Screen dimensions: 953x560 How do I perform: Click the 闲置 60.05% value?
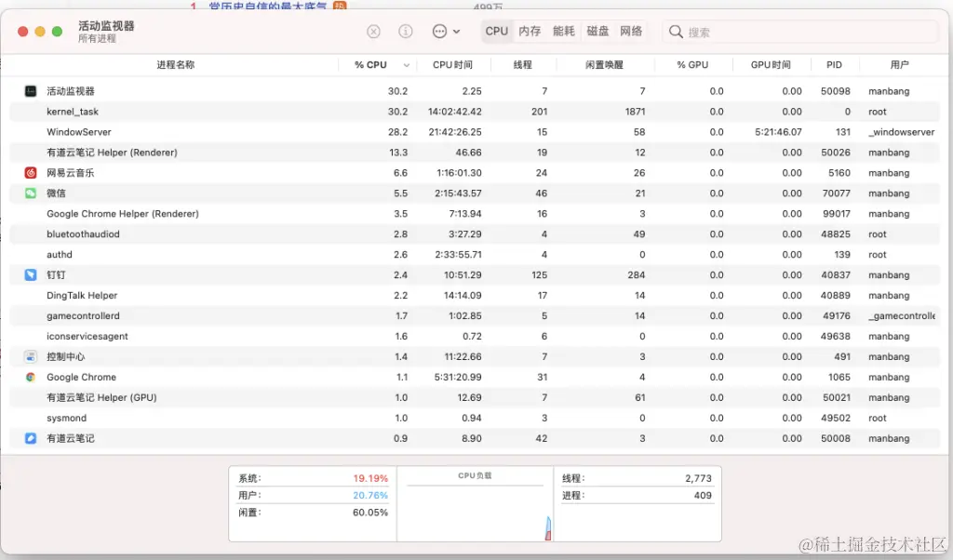370,513
